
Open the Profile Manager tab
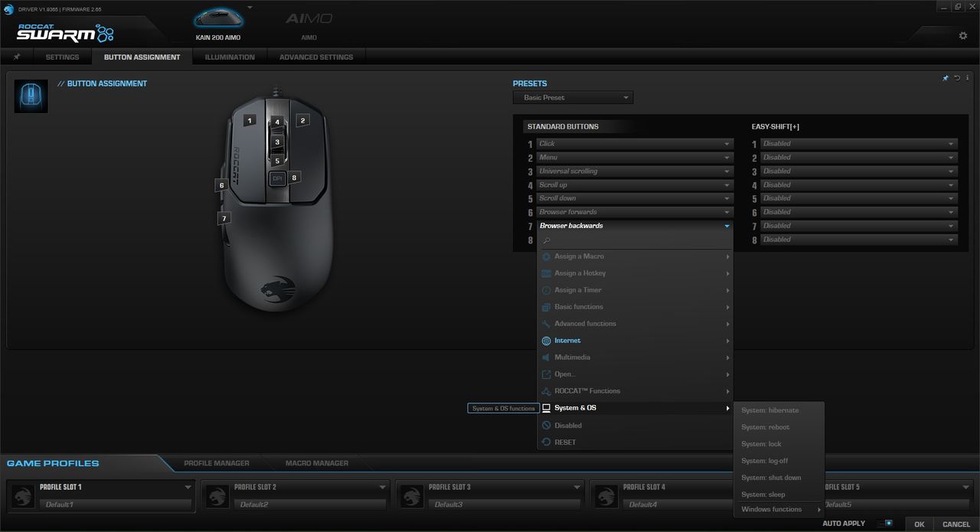click(217, 463)
